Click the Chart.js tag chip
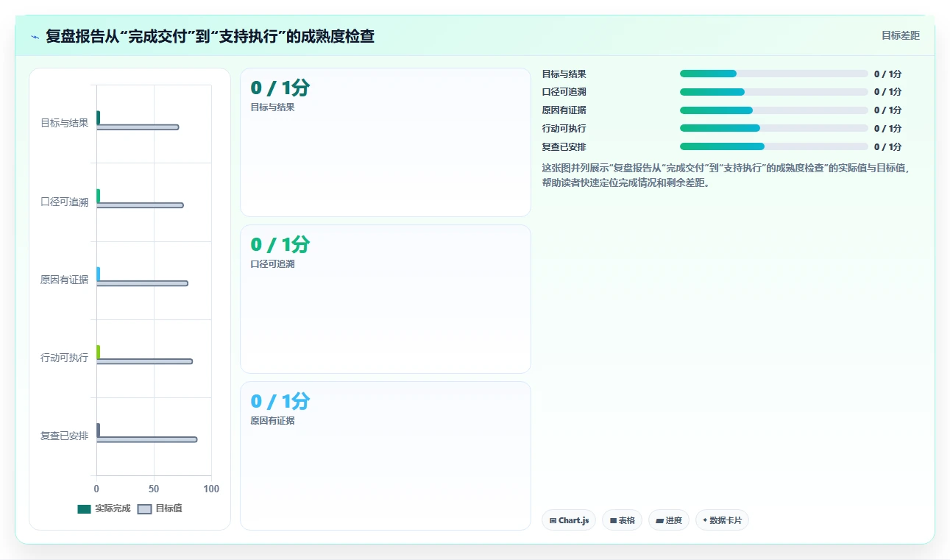The image size is (950, 560). click(569, 520)
